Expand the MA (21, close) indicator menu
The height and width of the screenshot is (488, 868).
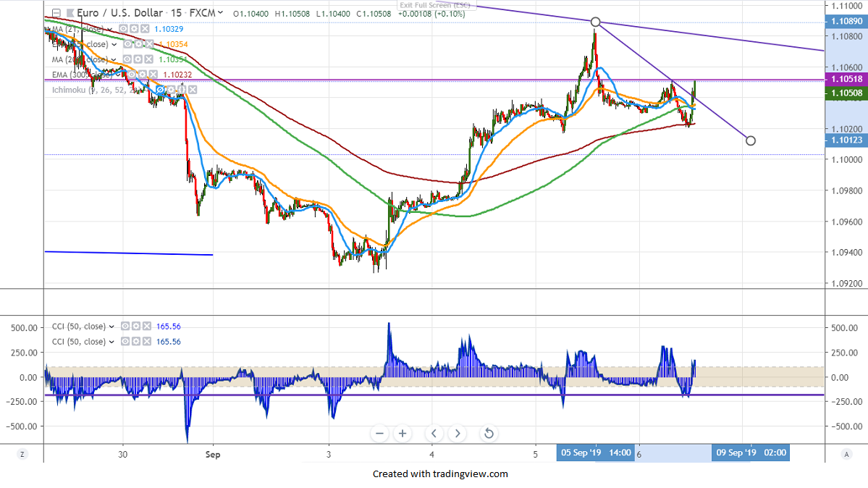click(x=109, y=30)
